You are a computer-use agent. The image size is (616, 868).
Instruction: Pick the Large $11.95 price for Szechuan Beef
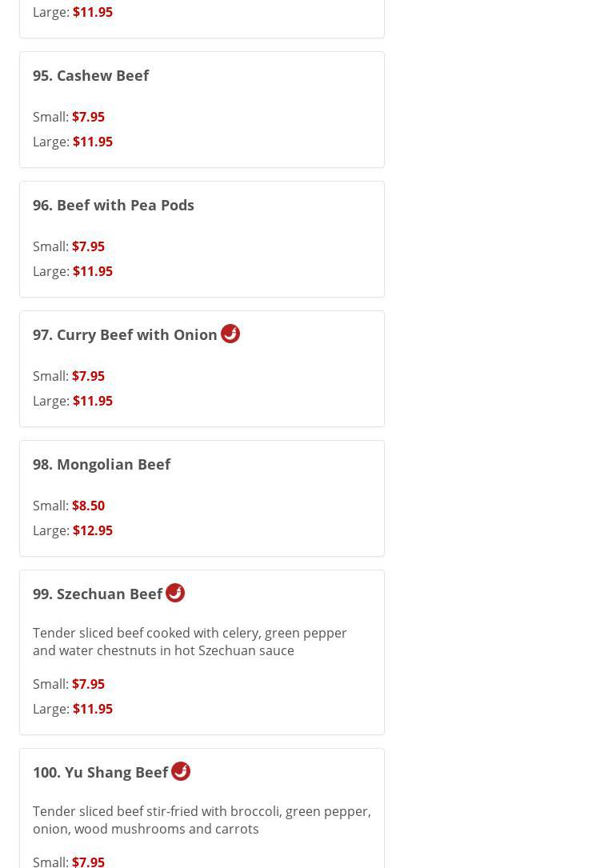click(92, 709)
